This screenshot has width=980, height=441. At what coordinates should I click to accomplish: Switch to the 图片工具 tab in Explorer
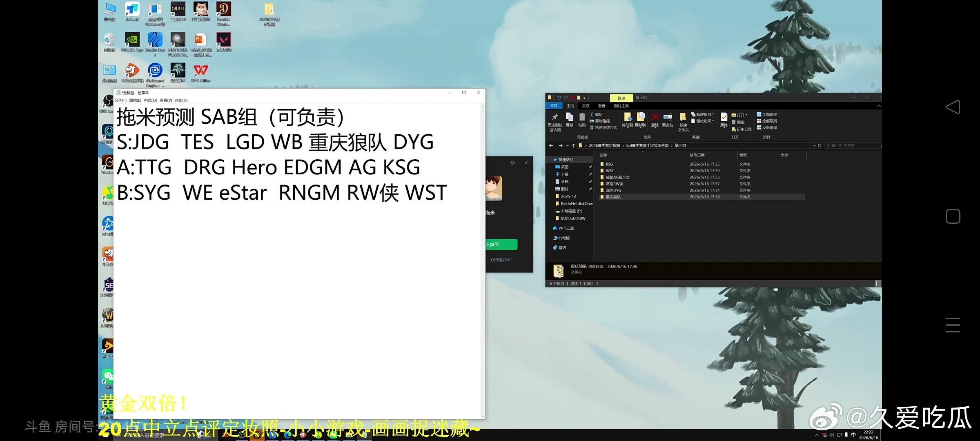(621, 106)
